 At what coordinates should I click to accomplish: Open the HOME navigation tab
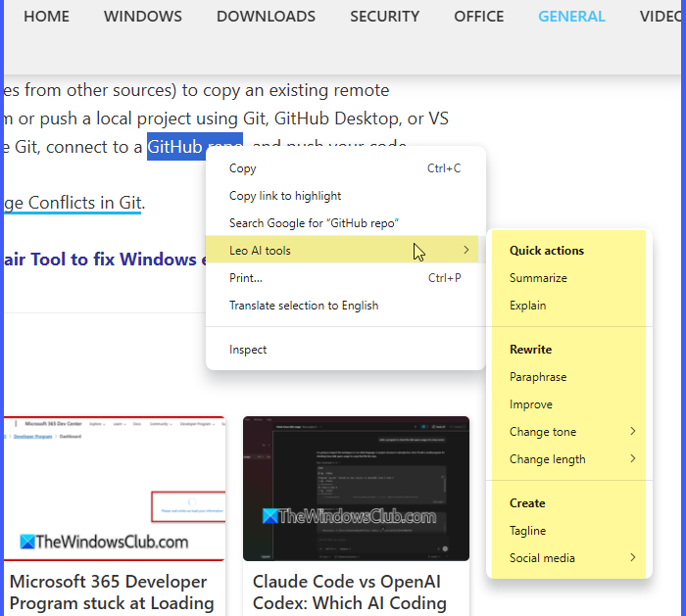point(46,17)
